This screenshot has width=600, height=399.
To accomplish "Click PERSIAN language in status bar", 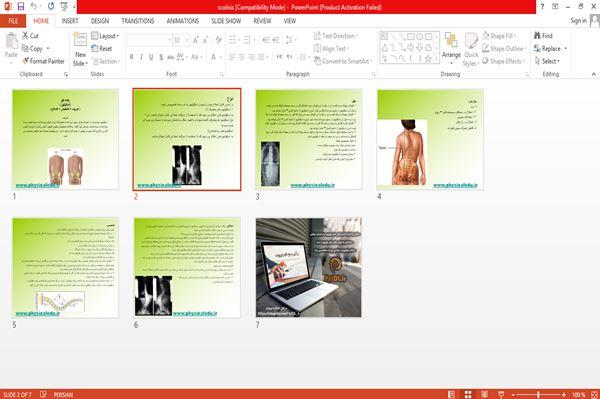I will pos(63,394).
